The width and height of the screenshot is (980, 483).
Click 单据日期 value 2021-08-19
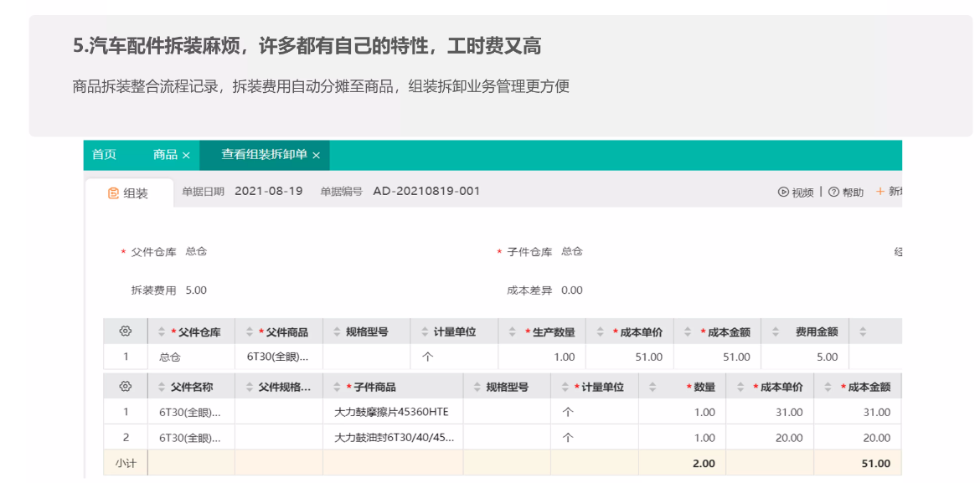(269, 191)
